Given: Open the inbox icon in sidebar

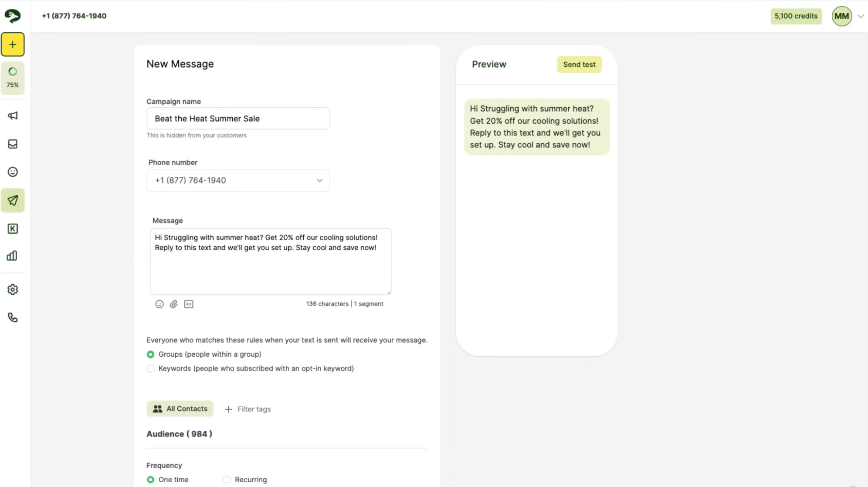Looking at the screenshot, I should point(13,144).
